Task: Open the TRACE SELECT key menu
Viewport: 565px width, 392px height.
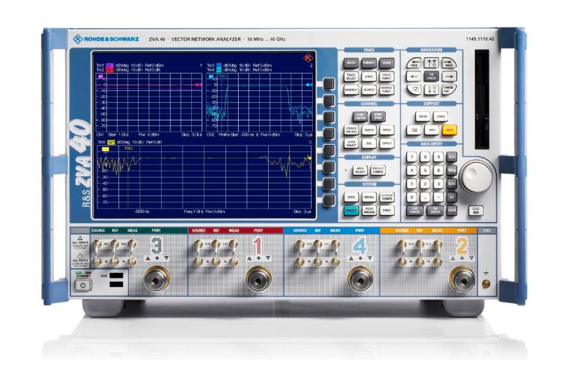Action: pos(351,76)
